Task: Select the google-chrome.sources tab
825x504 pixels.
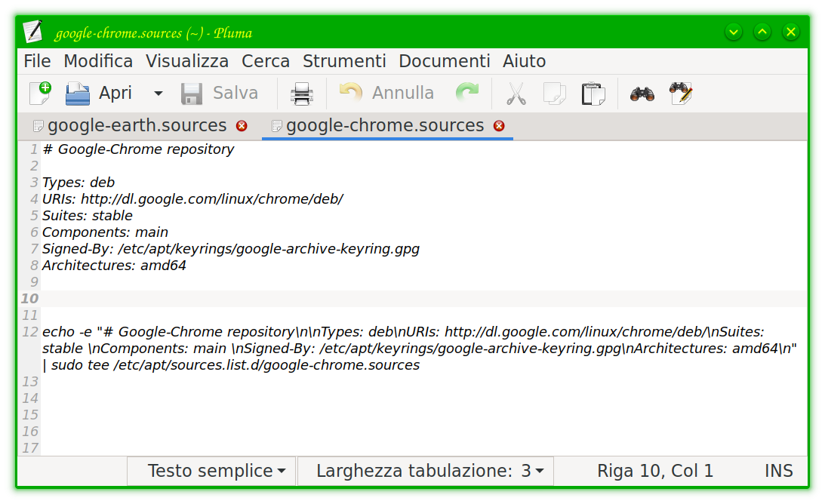Action: click(385, 126)
